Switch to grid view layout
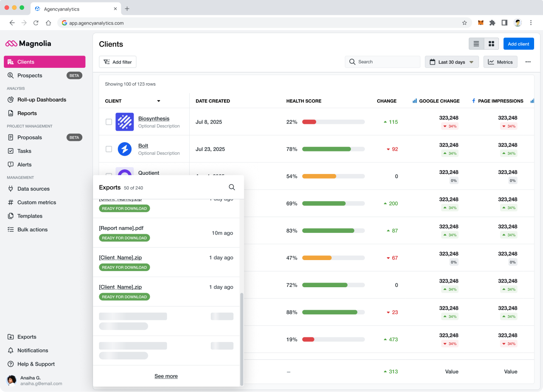The height and width of the screenshot is (392, 543). pyautogui.click(x=491, y=44)
